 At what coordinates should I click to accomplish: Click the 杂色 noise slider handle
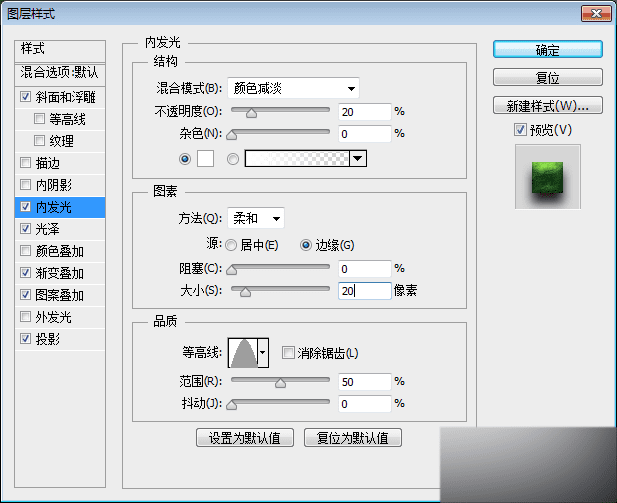point(232,135)
